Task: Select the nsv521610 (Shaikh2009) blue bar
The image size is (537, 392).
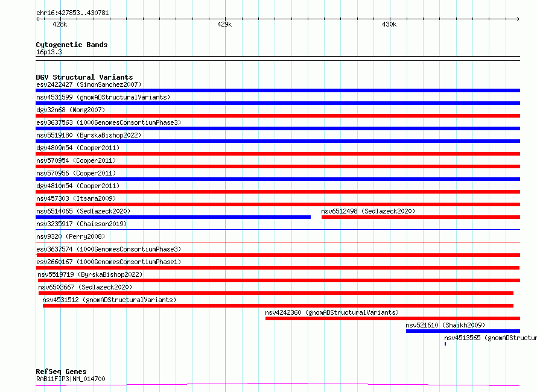Action: (463, 331)
